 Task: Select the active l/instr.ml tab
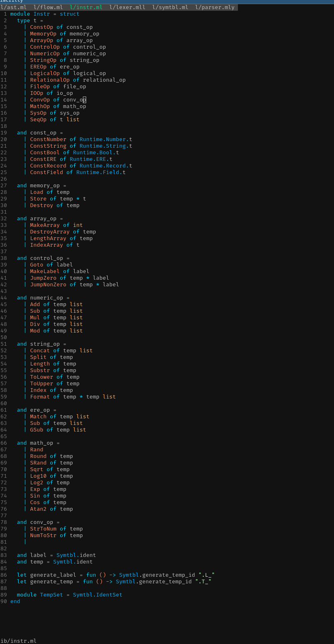(x=86, y=7)
